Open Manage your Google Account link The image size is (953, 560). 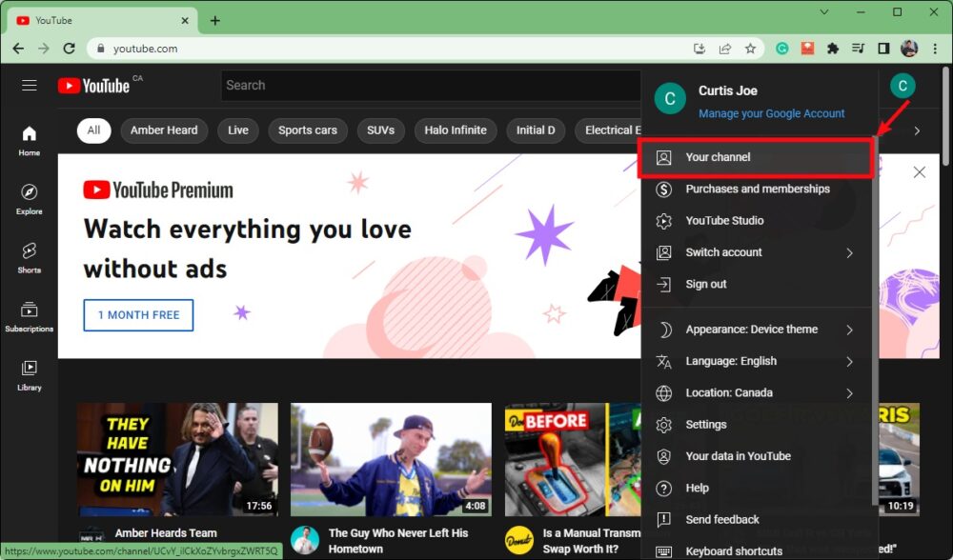[x=772, y=112]
